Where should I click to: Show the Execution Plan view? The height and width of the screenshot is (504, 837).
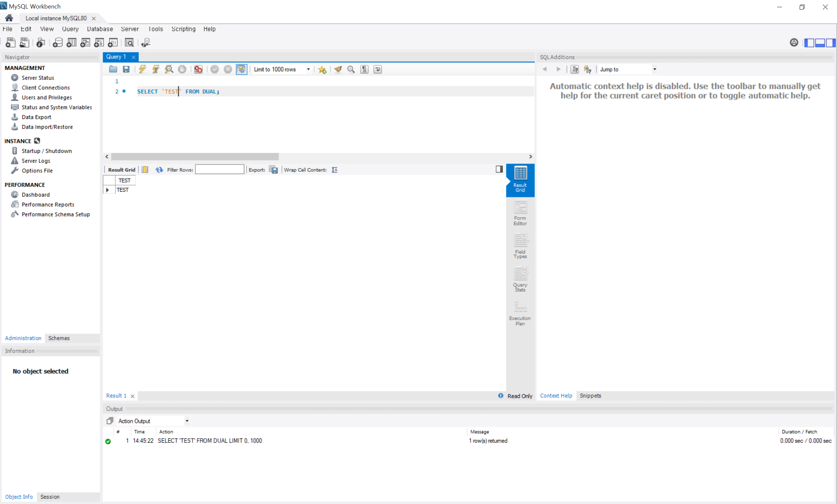(520, 314)
